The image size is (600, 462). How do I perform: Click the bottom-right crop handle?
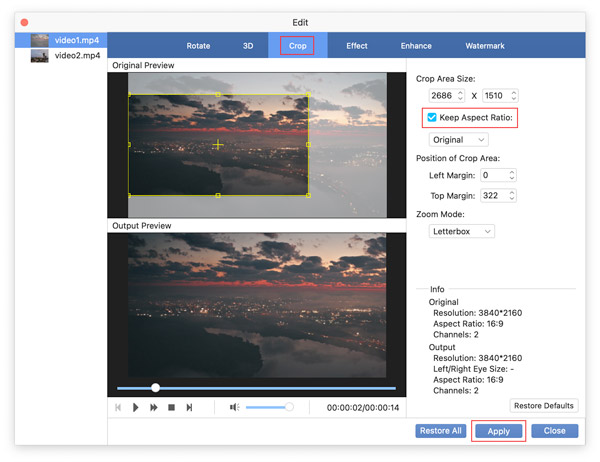click(x=308, y=195)
